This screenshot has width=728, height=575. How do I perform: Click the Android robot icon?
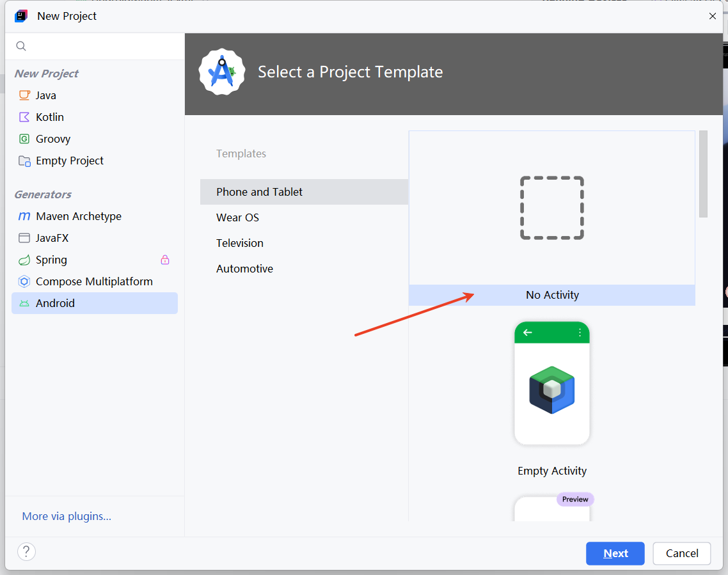[x=24, y=304]
